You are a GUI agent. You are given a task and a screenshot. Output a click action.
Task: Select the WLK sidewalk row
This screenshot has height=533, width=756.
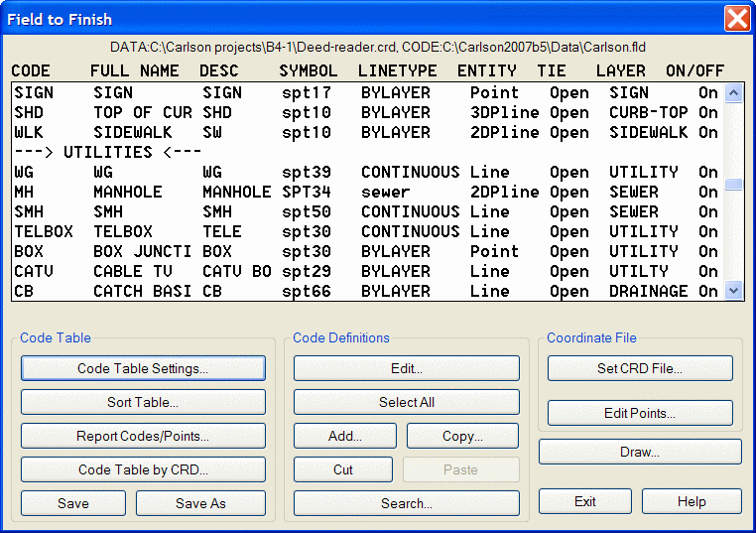tap(366, 132)
